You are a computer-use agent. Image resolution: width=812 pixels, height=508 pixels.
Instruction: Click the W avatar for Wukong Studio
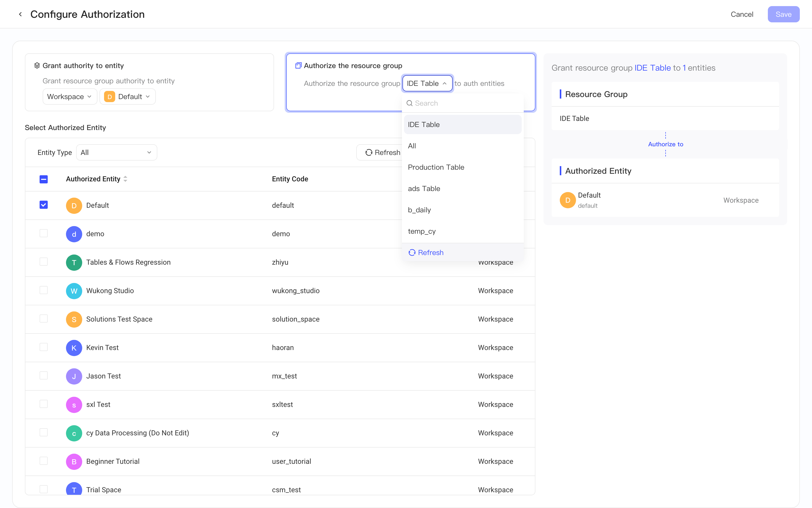(74, 291)
